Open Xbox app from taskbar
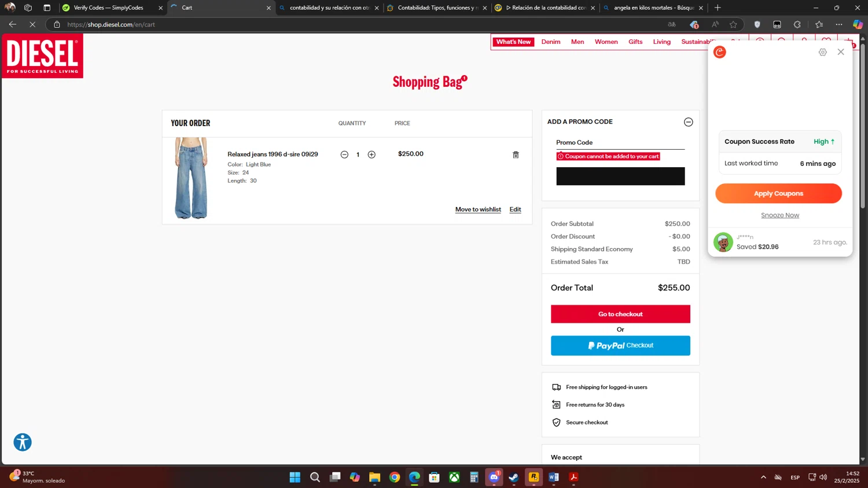 point(454,477)
